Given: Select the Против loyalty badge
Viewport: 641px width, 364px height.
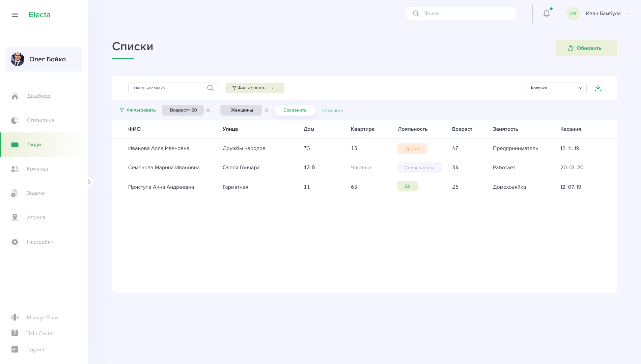Looking at the screenshot, I should coord(412,149).
